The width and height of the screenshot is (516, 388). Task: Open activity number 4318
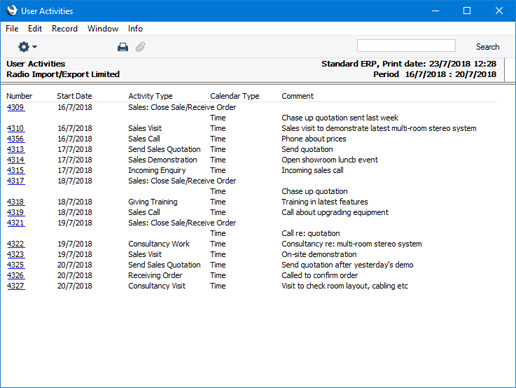point(15,202)
